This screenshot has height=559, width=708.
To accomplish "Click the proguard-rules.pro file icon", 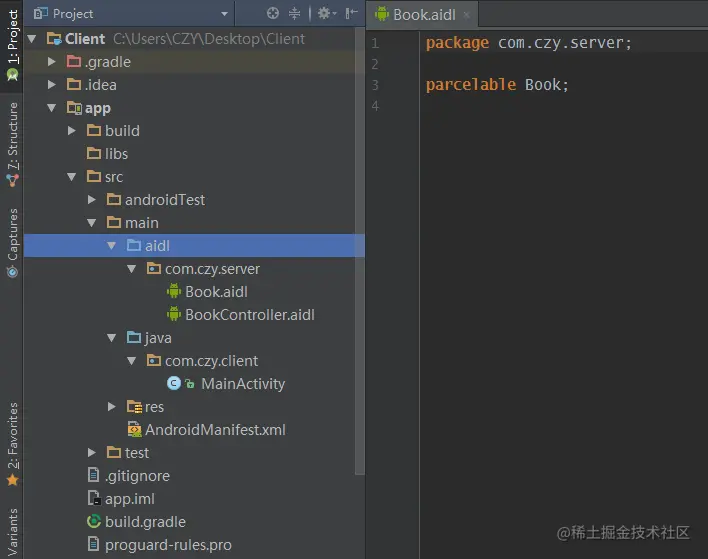I will pyautogui.click(x=93, y=544).
